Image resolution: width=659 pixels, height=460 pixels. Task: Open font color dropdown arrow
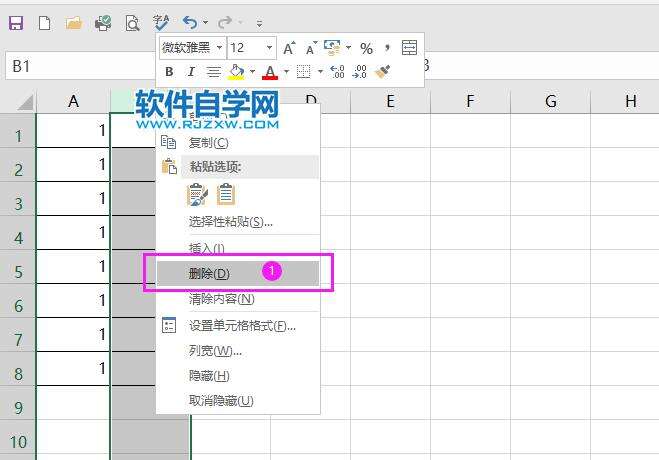(x=286, y=72)
